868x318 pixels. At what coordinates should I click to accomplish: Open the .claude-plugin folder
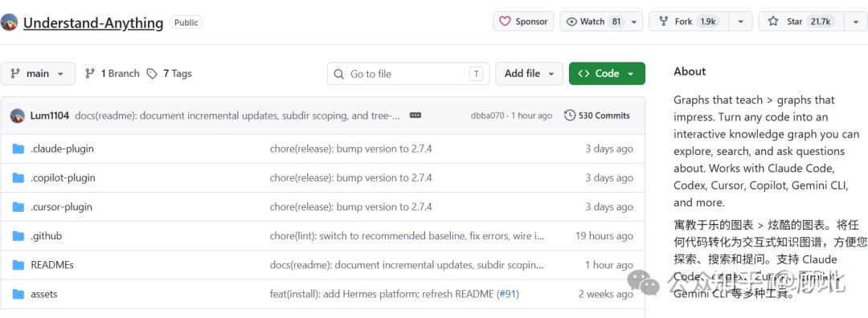click(62, 149)
